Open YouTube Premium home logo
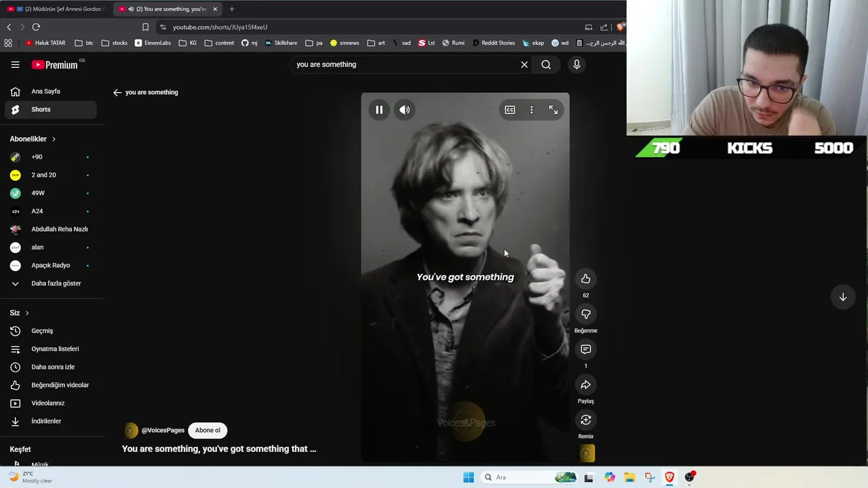Screen dimensions: 868x488 56,64
